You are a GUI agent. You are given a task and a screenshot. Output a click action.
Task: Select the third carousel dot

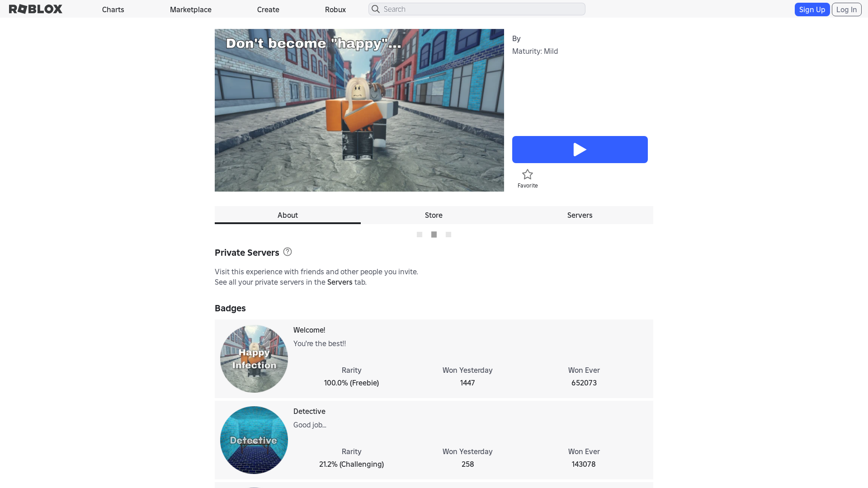[x=448, y=235]
